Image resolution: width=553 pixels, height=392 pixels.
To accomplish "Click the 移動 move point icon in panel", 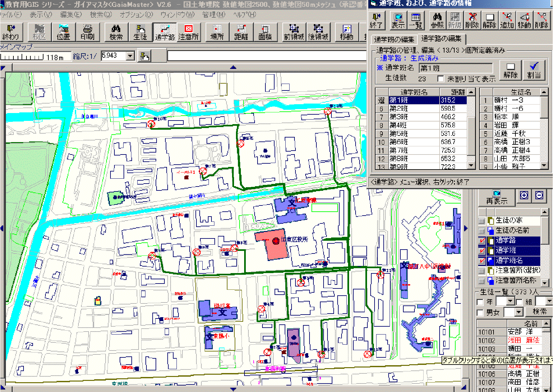I will click(524, 21).
